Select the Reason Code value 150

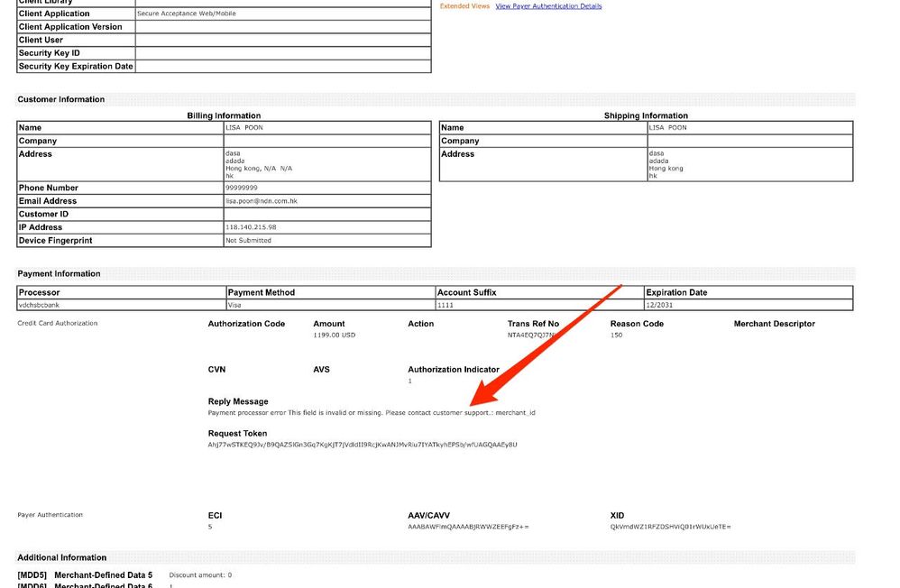pyautogui.click(x=616, y=335)
